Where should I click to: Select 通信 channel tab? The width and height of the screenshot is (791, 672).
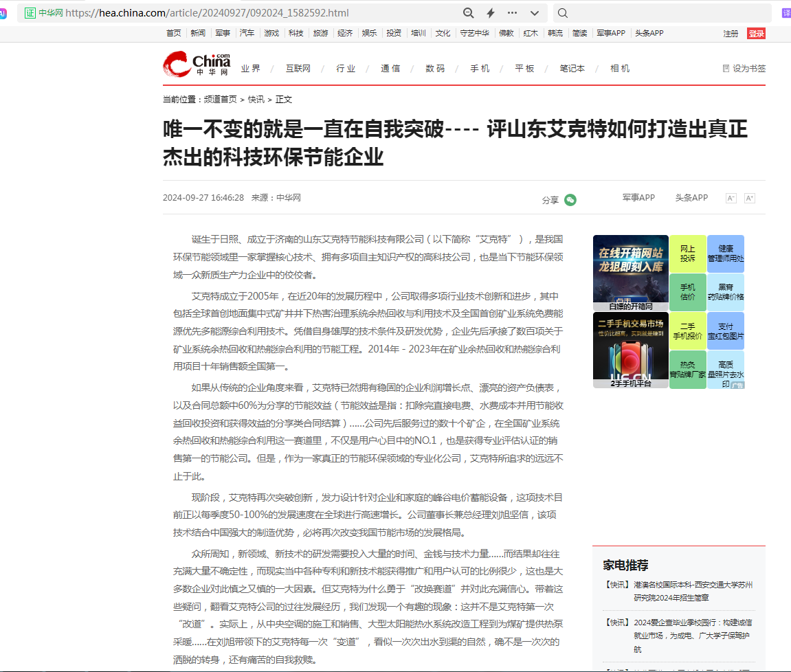[390, 69]
